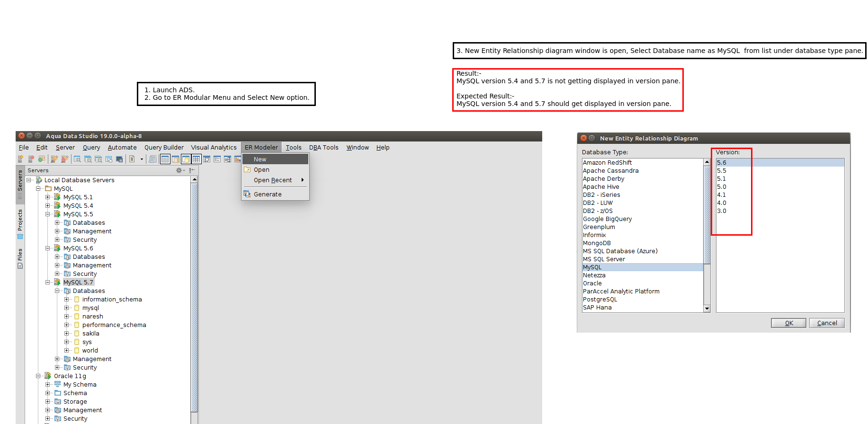Collapse the Local Database Servers node
The image size is (868, 424).
pos(29,180)
